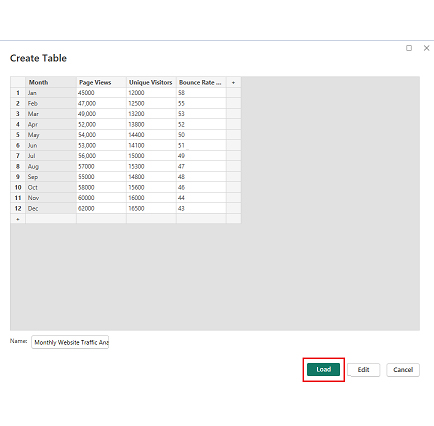Click the Cancel button

point(403,370)
